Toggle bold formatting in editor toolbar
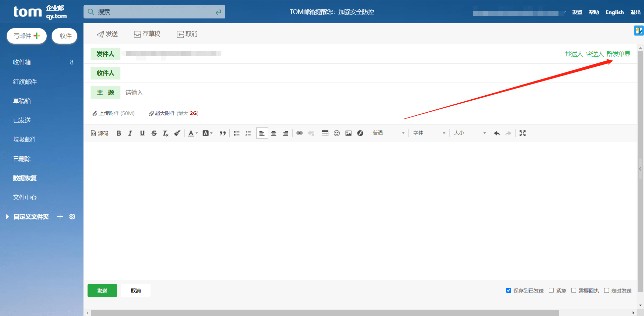The height and width of the screenshot is (316, 644). point(119,133)
